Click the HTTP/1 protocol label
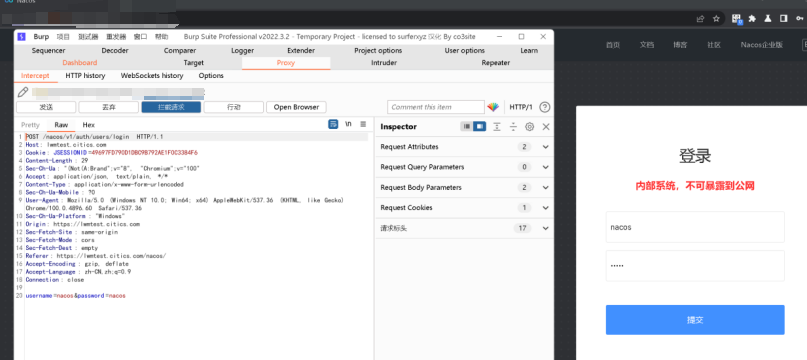Screen dimensions: 807x360 [521, 107]
